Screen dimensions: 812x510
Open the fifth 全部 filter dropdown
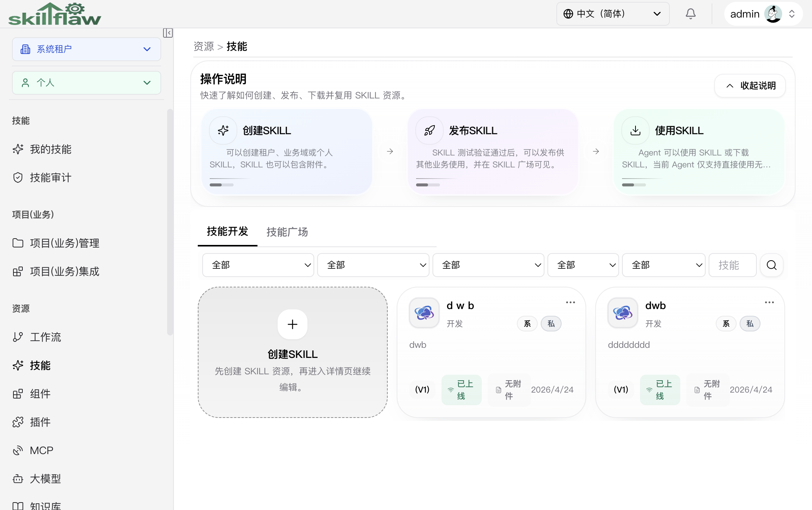point(663,265)
